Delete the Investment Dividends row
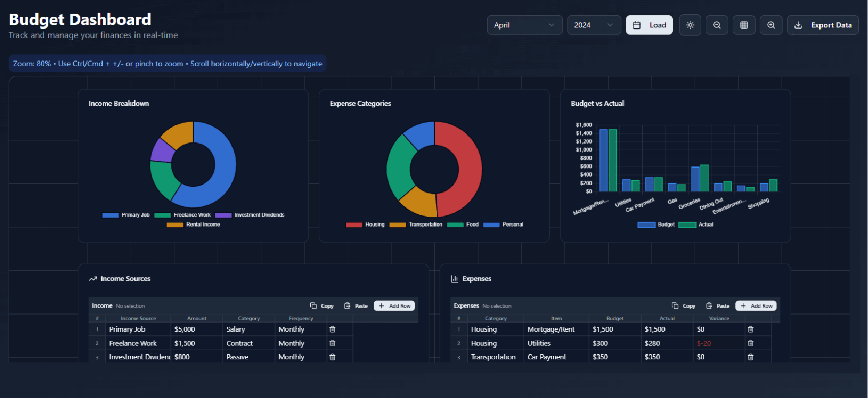 [333, 357]
